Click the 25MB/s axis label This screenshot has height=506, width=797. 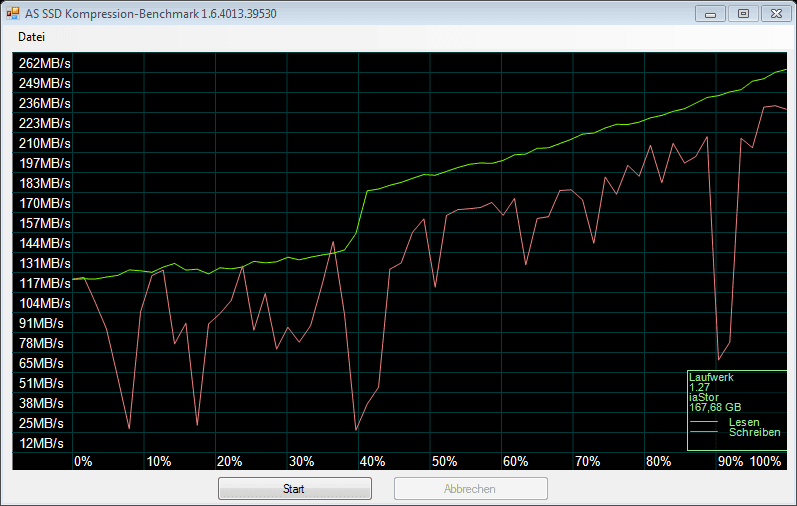(41, 424)
